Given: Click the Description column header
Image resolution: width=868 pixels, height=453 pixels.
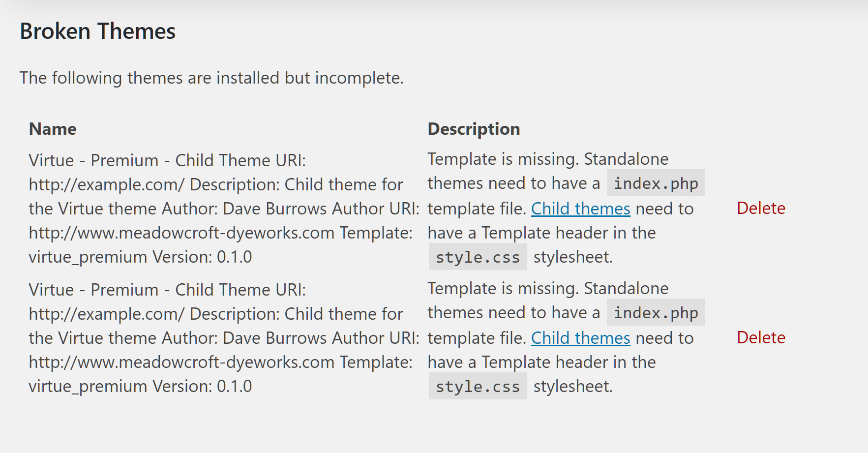Looking at the screenshot, I should [x=474, y=129].
